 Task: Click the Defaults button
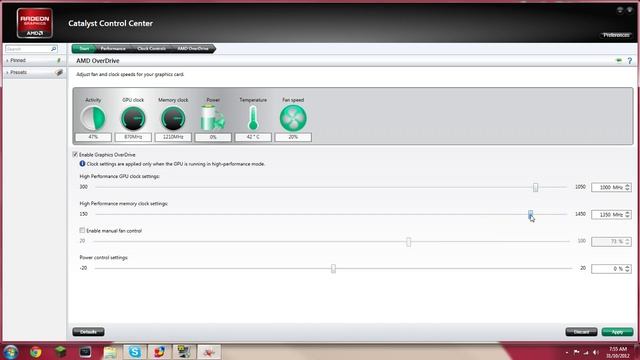point(88,332)
